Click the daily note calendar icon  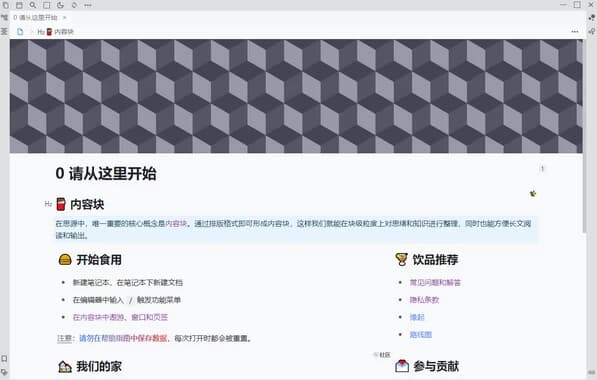coord(19,5)
